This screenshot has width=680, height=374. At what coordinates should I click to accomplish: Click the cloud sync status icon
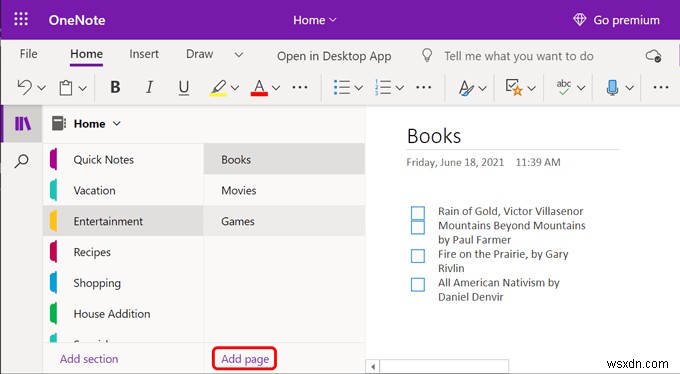click(x=653, y=56)
